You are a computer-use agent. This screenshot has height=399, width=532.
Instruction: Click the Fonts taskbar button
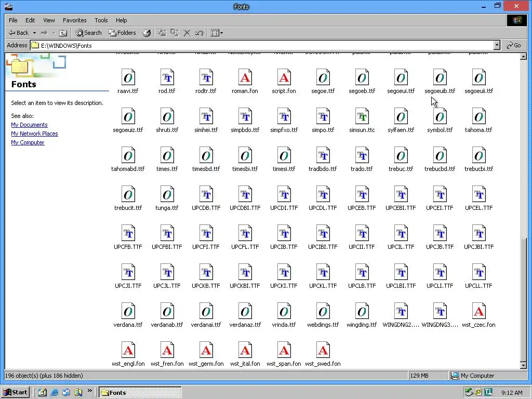(x=140, y=393)
